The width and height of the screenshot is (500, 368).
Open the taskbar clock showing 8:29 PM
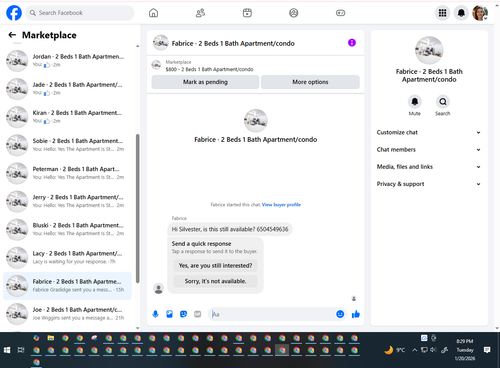tap(465, 350)
